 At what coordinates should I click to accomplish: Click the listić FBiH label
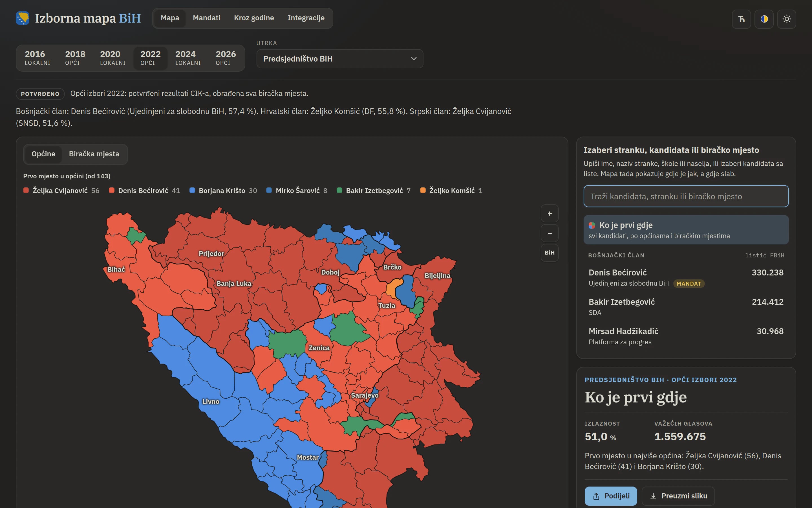(x=765, y=255)
